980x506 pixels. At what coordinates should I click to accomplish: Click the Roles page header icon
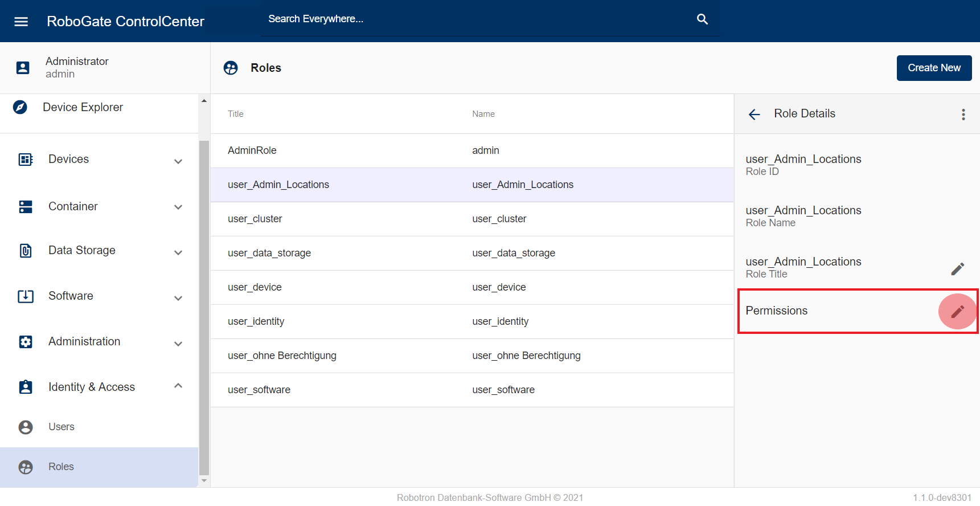[x=231, y=68]
